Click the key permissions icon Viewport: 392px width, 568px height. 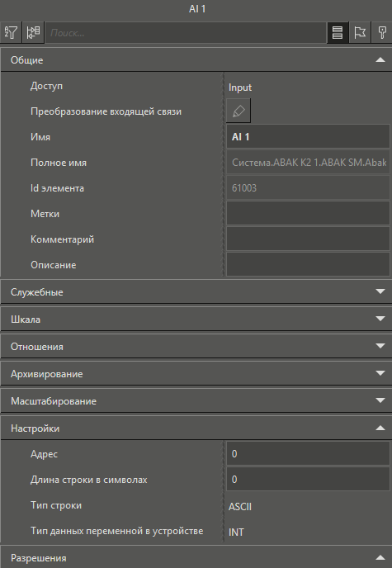point(382,32)
